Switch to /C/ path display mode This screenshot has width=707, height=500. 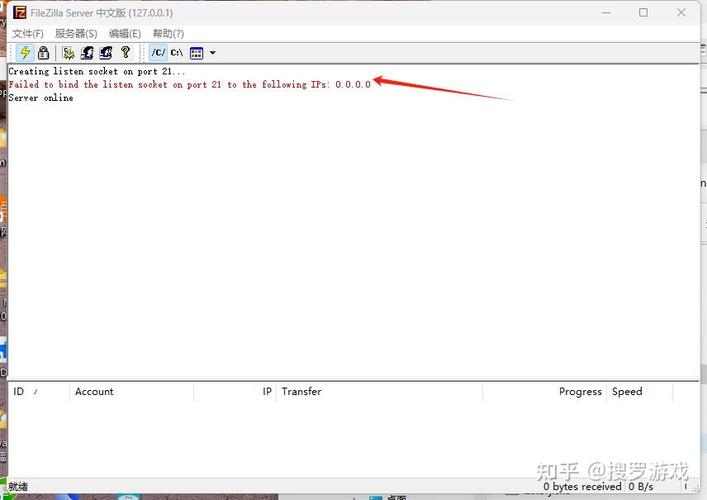pos(158,52)
